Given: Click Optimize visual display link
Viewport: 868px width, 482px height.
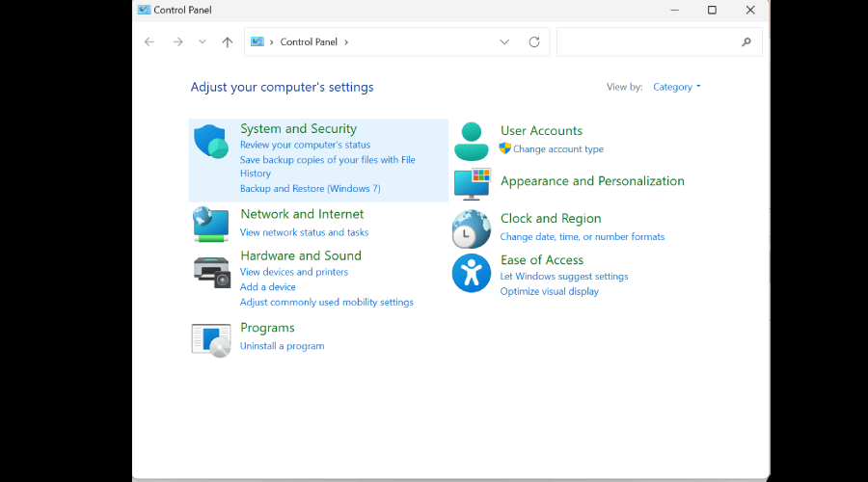Looking at the screenshot, I should tap(549, 292).
